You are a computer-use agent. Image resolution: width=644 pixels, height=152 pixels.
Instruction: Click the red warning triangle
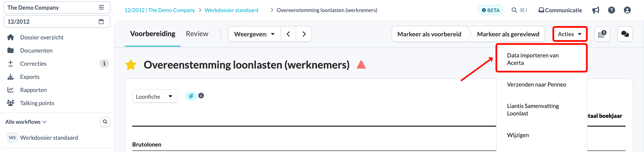(x=361, y=64)
